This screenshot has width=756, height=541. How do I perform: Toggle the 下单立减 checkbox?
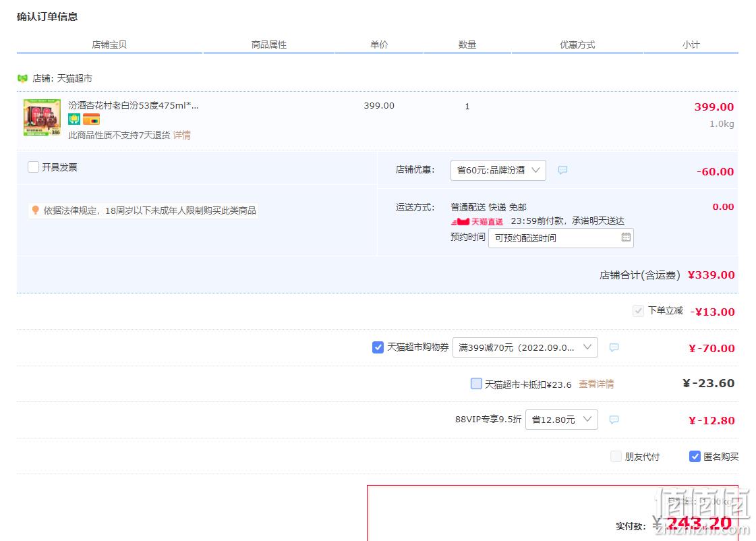click(x=638, y=311)
